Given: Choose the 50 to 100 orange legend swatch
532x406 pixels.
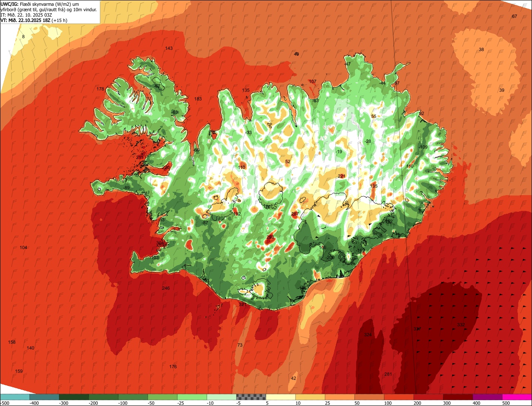Looking at the screenshot, I should [x=369, y=396].
